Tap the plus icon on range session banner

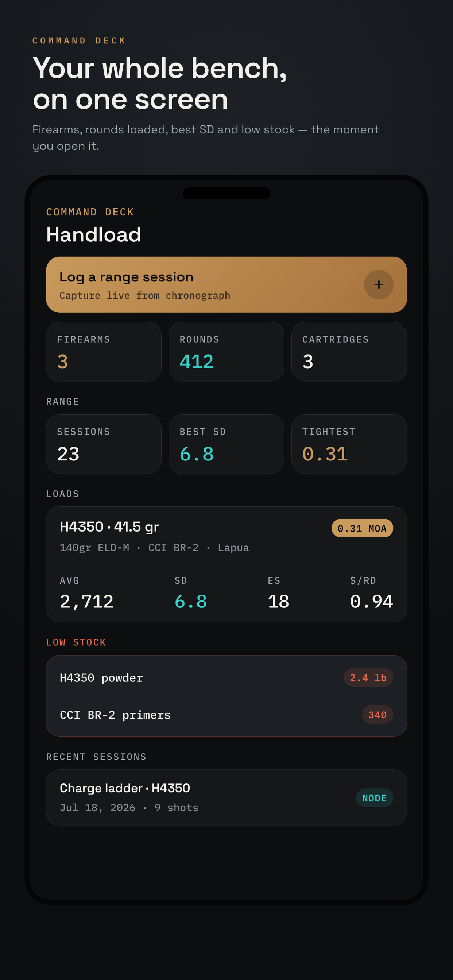tap(378, 285)
